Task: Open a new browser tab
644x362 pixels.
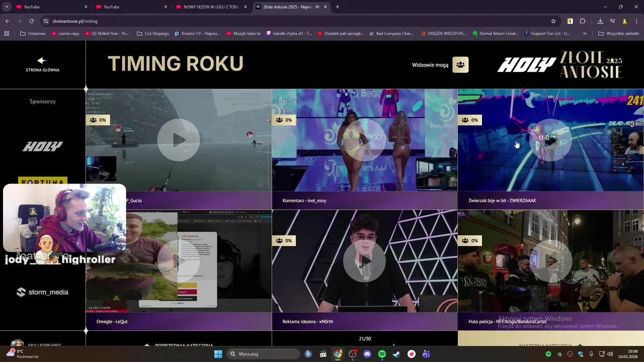Action: click(337, 7)
